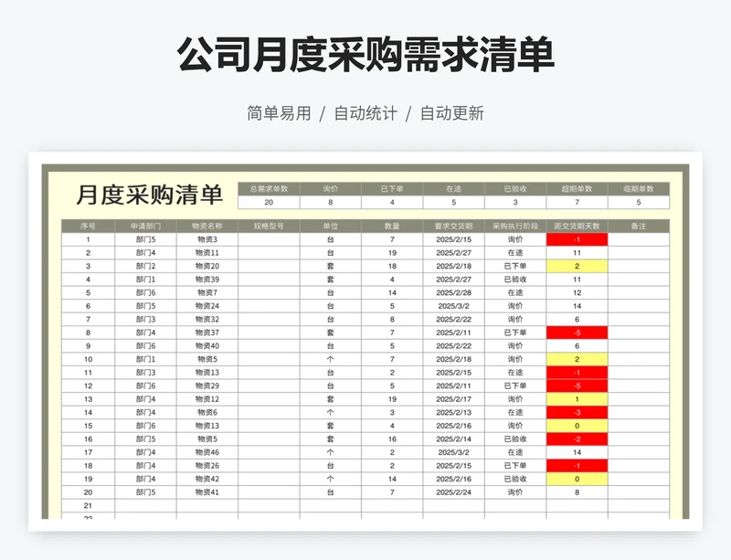Click the 物资名称 column header
Screen dimensions: 731x560
[207, 227]
